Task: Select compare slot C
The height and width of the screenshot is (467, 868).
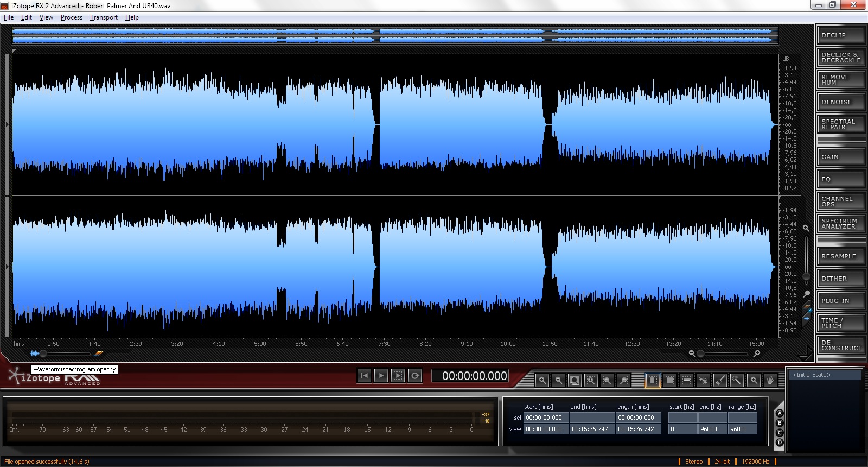Action: click(x=780, y=433)
